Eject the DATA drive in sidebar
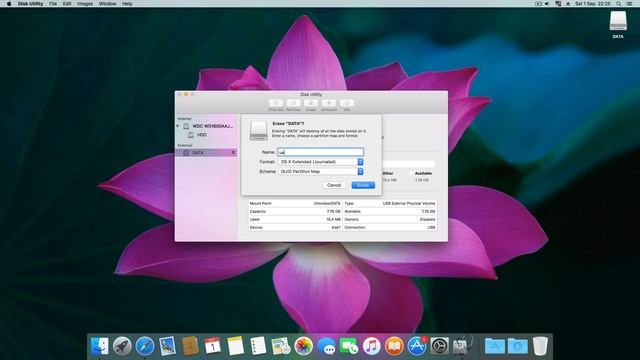The image size is (640, 360). [233, 153]
